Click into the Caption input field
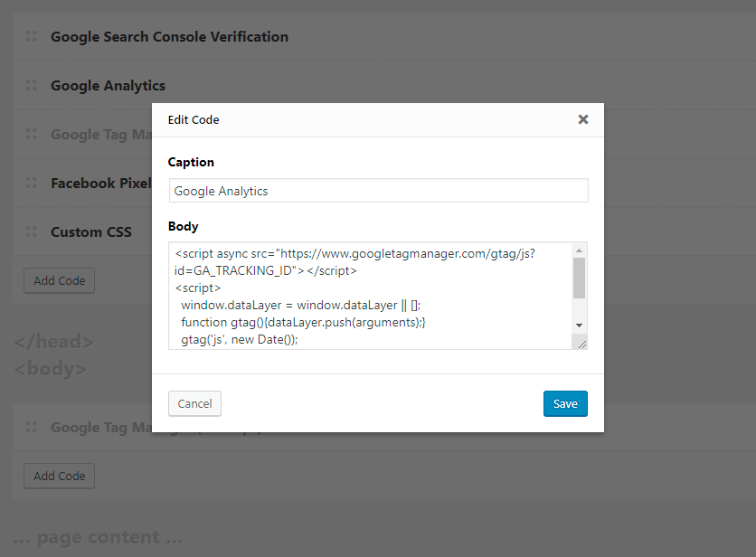This screenshot has width=756, height=557. click(379, 191)
